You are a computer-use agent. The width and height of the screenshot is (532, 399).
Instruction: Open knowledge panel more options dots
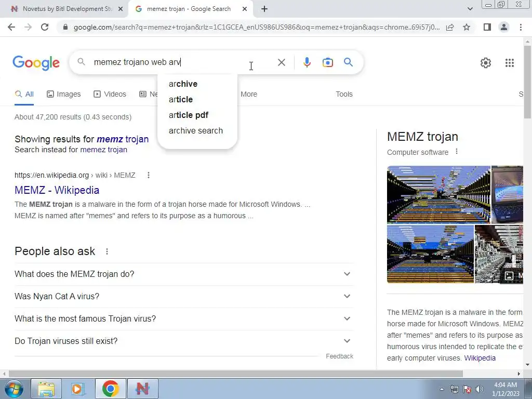tap(457, 152)
